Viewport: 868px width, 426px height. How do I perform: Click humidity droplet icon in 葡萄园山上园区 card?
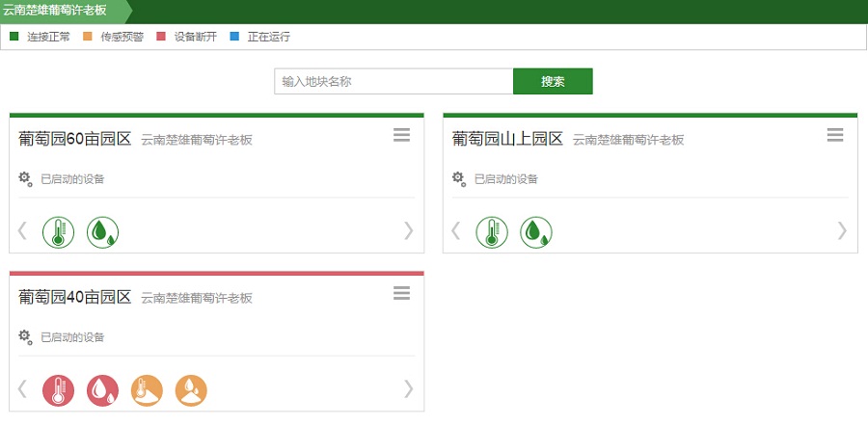536,232
